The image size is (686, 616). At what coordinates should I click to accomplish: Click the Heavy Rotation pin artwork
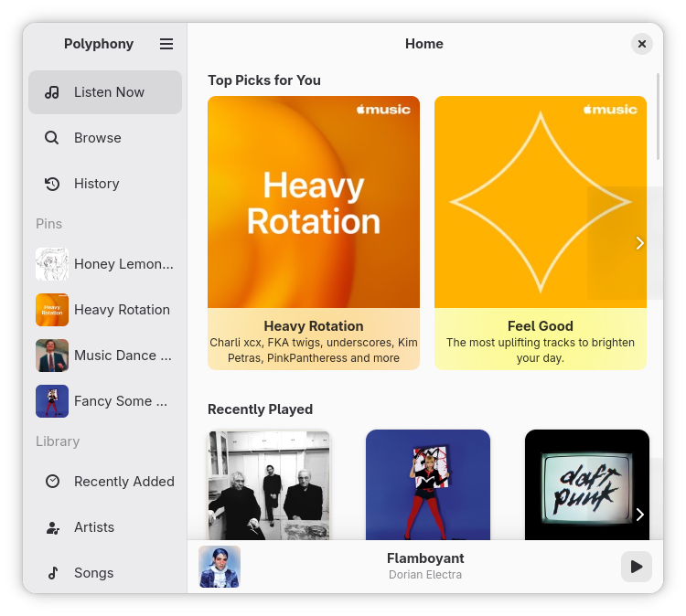pos(52,310)
